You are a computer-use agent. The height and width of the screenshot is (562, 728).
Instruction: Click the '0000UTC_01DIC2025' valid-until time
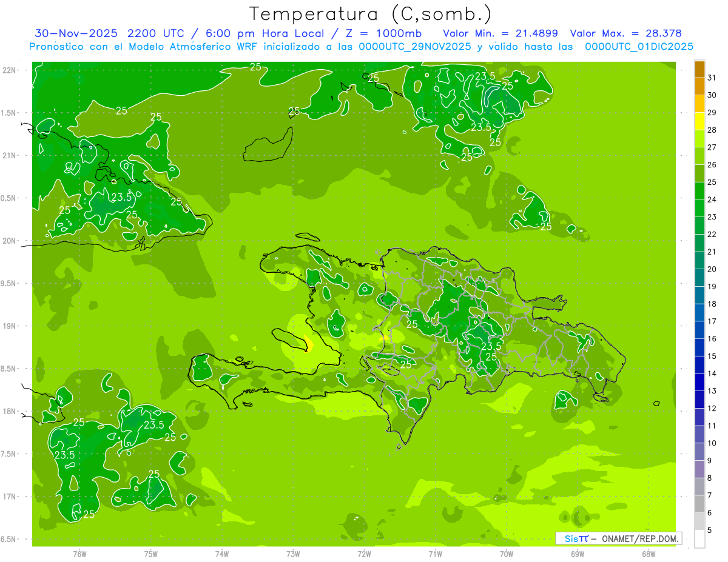[639, 47]
